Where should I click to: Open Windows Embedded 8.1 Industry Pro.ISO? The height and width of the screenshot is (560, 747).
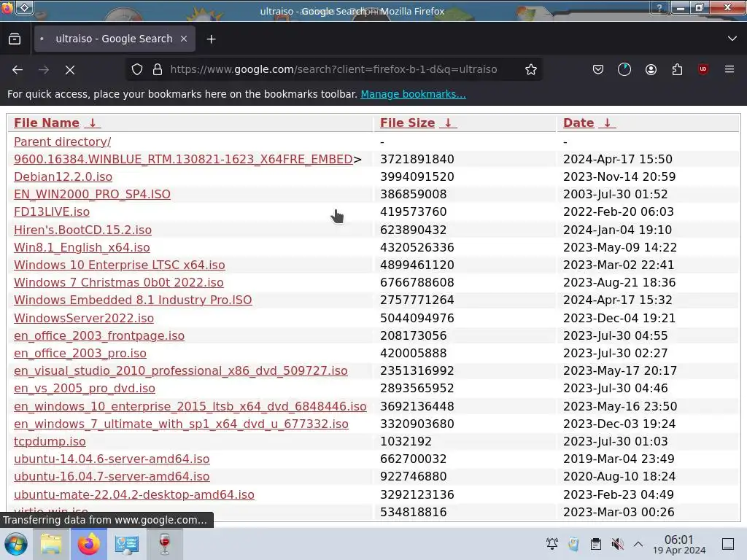pos(133,300)
